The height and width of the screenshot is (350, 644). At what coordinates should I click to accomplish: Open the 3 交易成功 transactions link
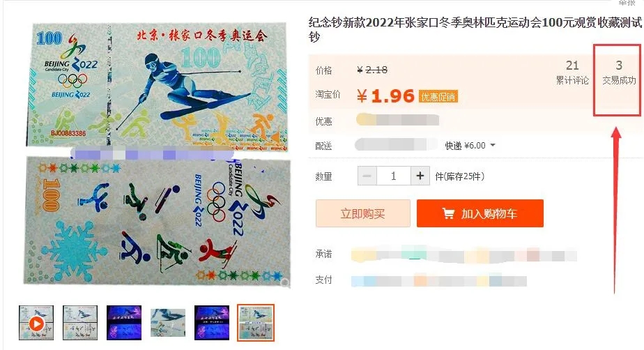619,72
